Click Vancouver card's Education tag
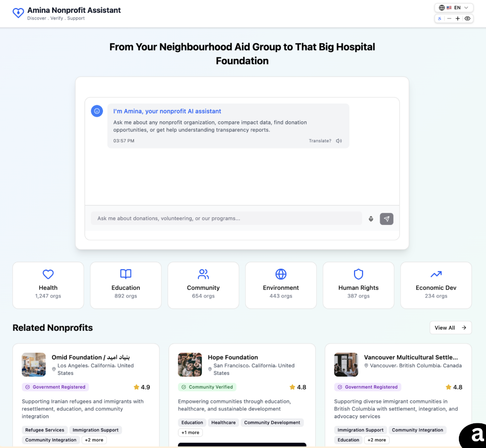The image size is (486, 448). 348,440
